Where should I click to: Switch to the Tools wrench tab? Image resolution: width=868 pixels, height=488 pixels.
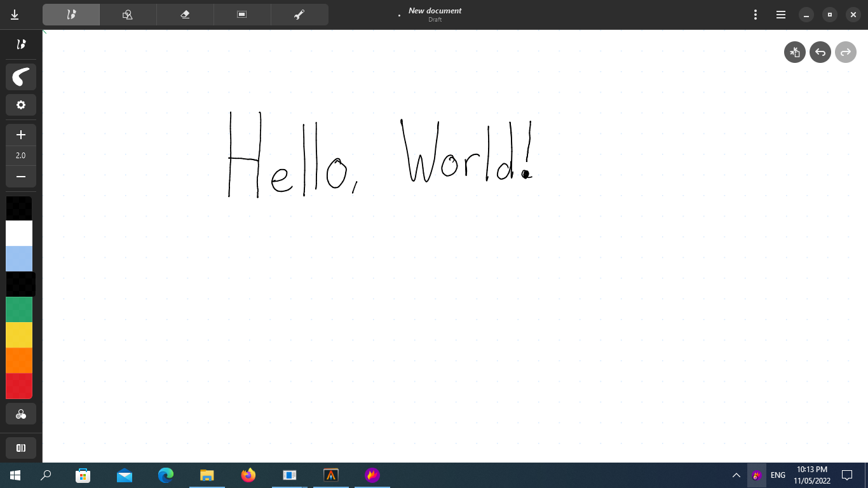tap(299, 15)
